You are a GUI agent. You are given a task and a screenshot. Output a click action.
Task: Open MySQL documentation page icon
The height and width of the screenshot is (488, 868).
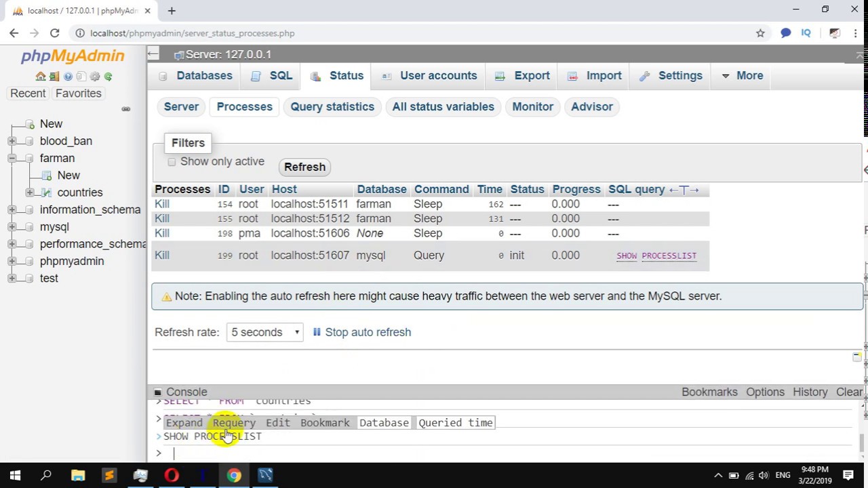pyautogui.click(x=81, y=77)
